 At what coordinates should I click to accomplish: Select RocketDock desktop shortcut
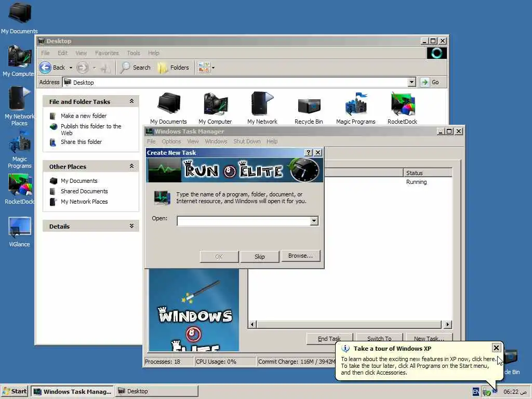[x=19, y=189]
